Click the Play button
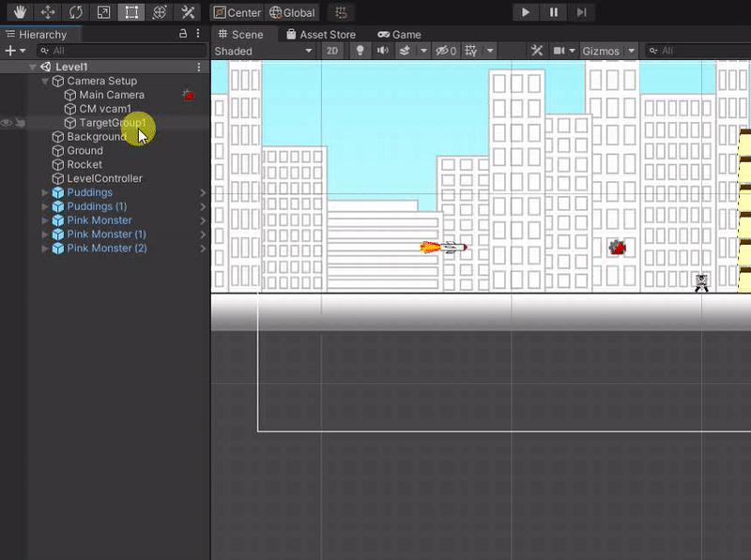751x560 pixels. pos(526,12)
